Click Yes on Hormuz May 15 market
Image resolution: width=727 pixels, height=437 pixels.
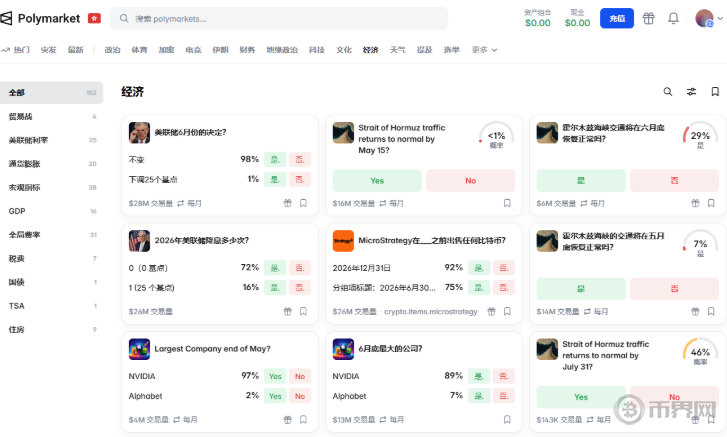[377, 181]
